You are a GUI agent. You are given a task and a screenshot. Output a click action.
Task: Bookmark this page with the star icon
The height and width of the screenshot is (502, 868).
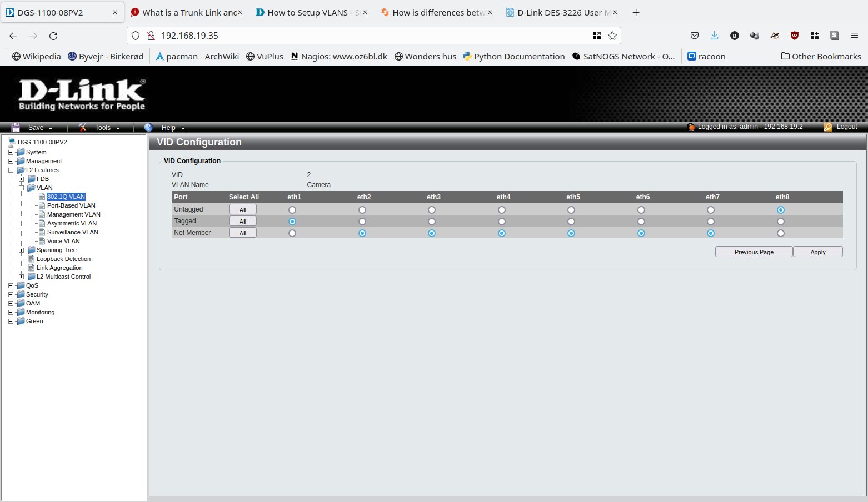(x=612, y=36)
